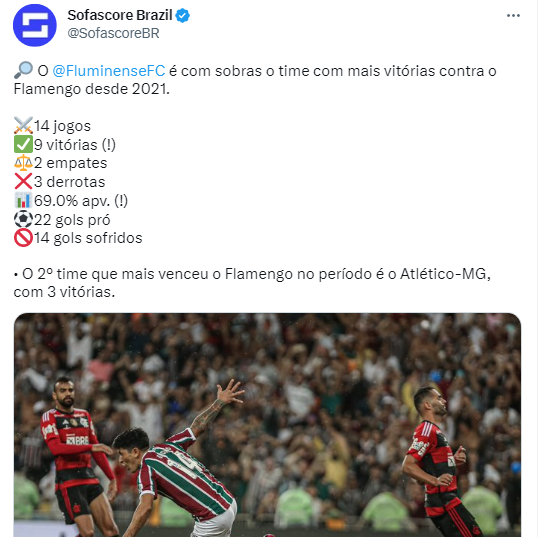This screenshot has width=542, height=537.
Task: Click the red X emoji by 3 derrotas
Action: tap(23, 181)
